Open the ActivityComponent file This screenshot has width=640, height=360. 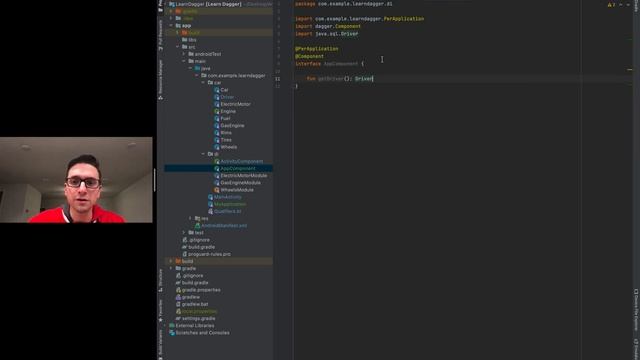[238, 161]
